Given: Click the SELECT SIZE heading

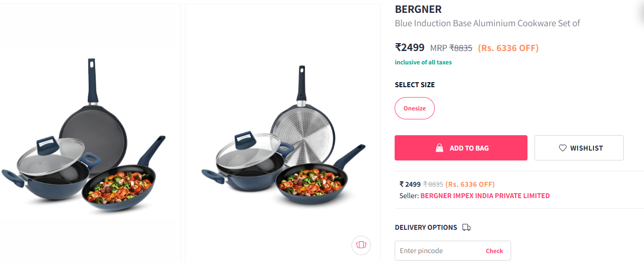Looking at the screenshot, I should (x=415, y=85).
